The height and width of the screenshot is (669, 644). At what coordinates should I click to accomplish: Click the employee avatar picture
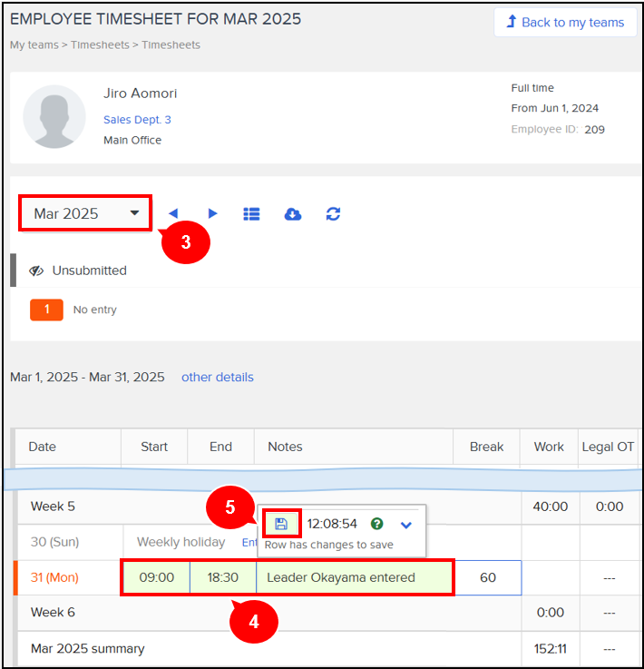coord(54,116)
